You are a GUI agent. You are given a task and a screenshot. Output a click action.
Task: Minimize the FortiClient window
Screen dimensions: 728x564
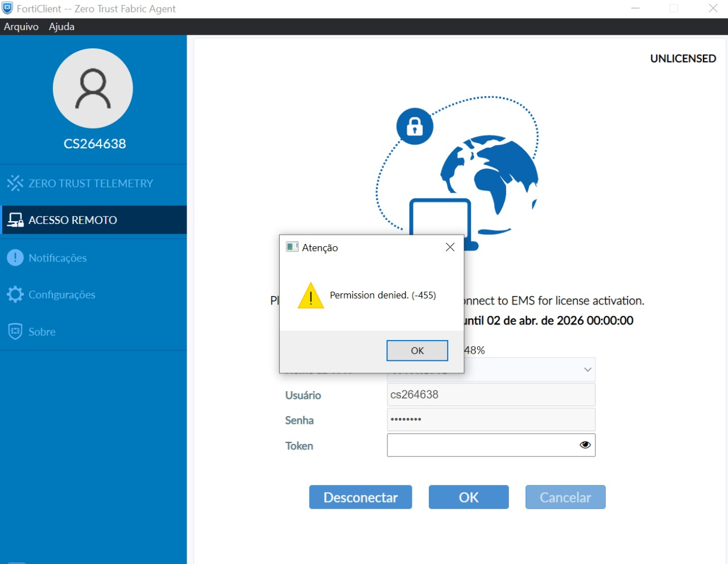point(635,9)
